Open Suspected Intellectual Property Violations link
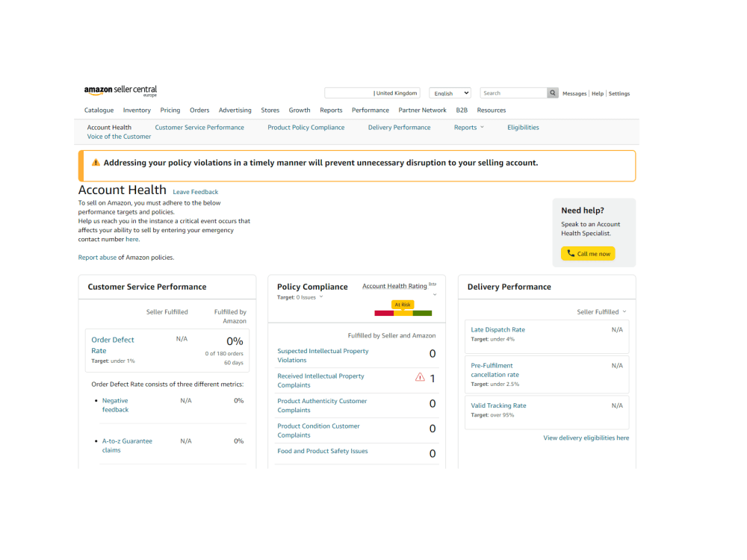The image size is (747, 560). click(323, 355)
